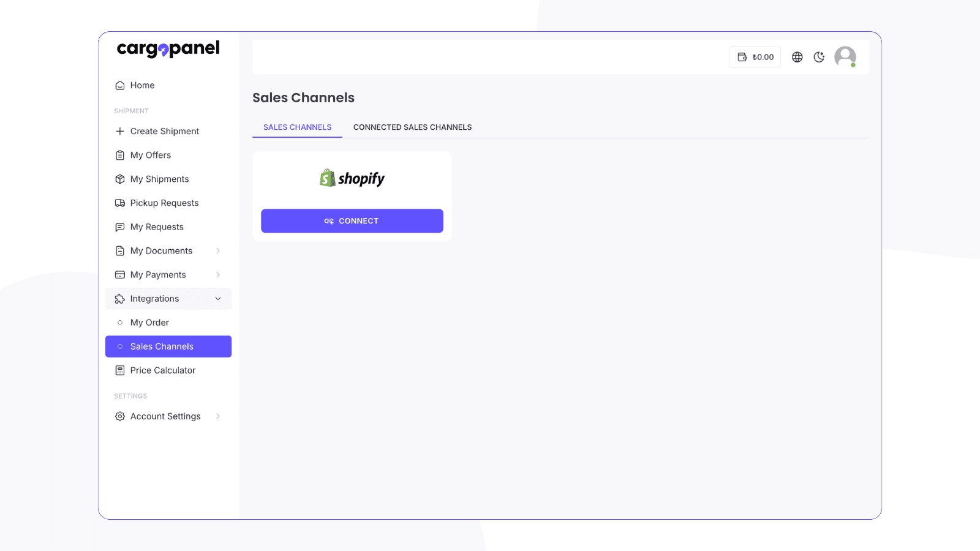The image size is (980, 551).
Task: Select the My Shipments box icon
Action: coord(120,179)
